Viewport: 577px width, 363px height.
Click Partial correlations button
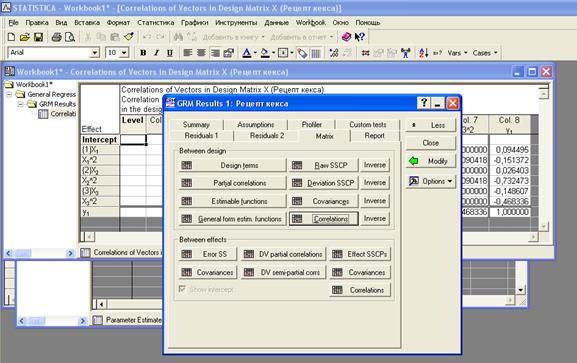[232, 183]
